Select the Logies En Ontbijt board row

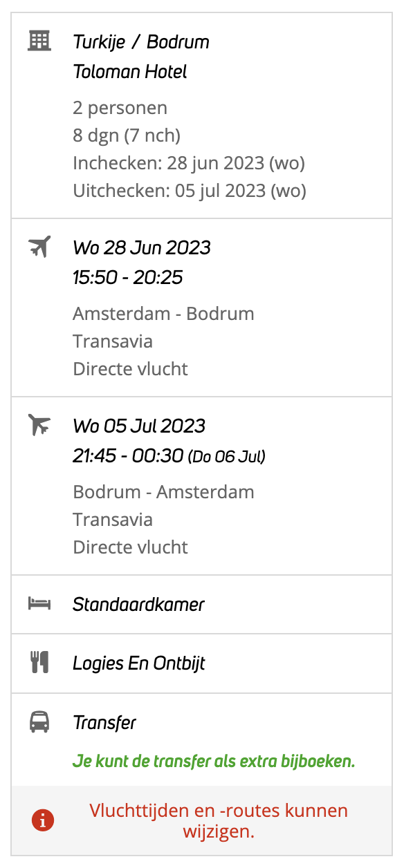tap(202, 663)
